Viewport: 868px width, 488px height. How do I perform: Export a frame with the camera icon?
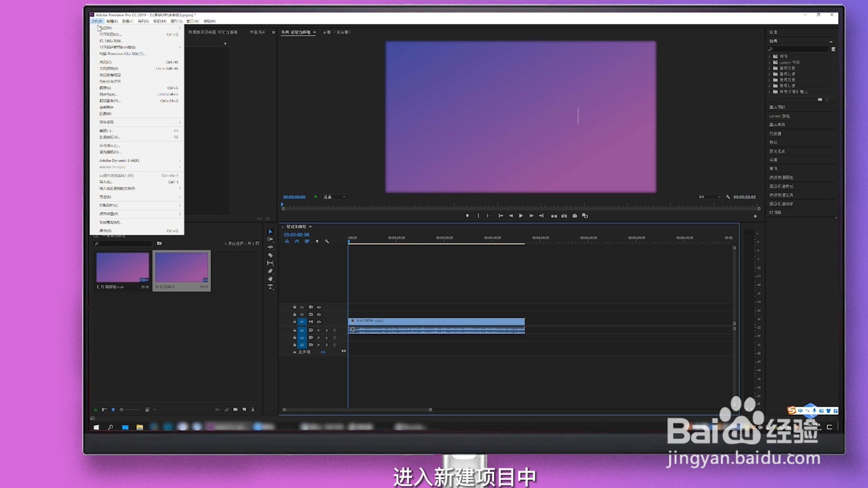[575, 216]
